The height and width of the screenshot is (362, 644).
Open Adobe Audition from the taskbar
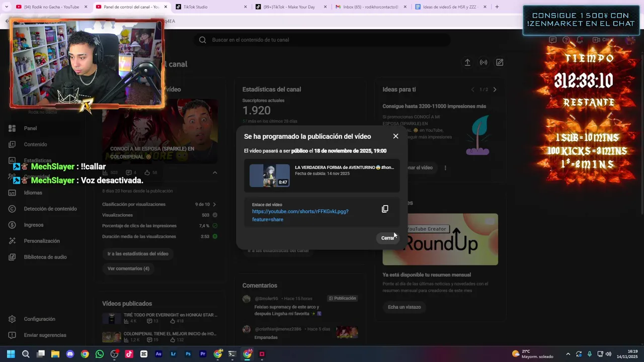pos(158,354)
